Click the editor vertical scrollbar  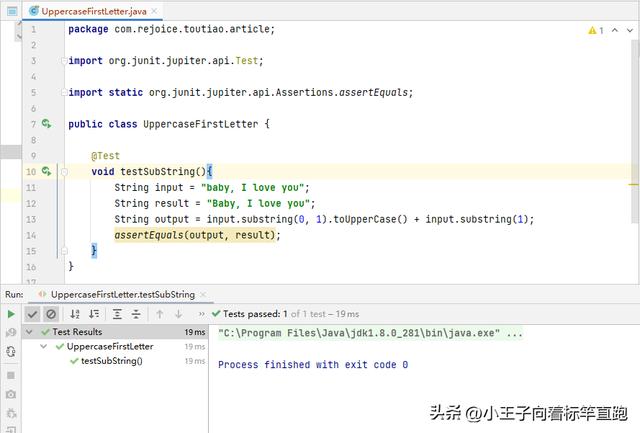pyautogui.click(x=635, y=131)
